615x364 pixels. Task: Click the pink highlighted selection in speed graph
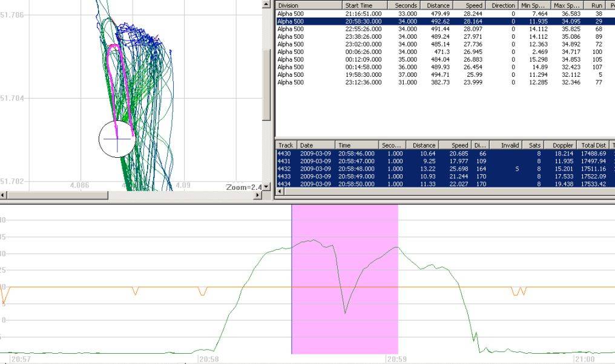point(315,302)
